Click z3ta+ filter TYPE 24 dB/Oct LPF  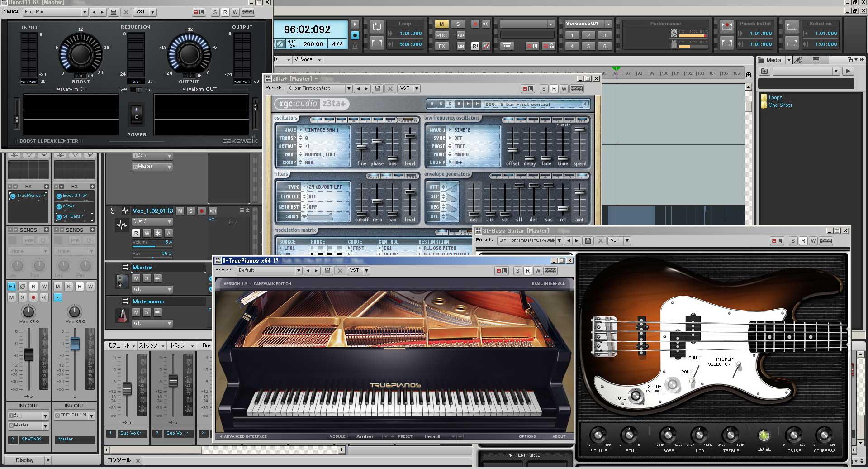(326, 187)
